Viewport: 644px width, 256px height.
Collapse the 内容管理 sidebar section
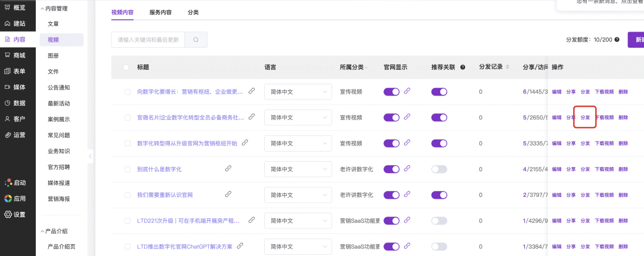(x=42, y=8)
